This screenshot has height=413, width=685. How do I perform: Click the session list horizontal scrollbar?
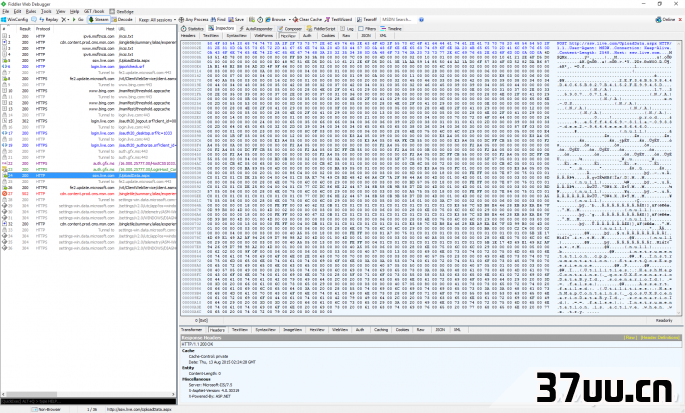point(89,394)
